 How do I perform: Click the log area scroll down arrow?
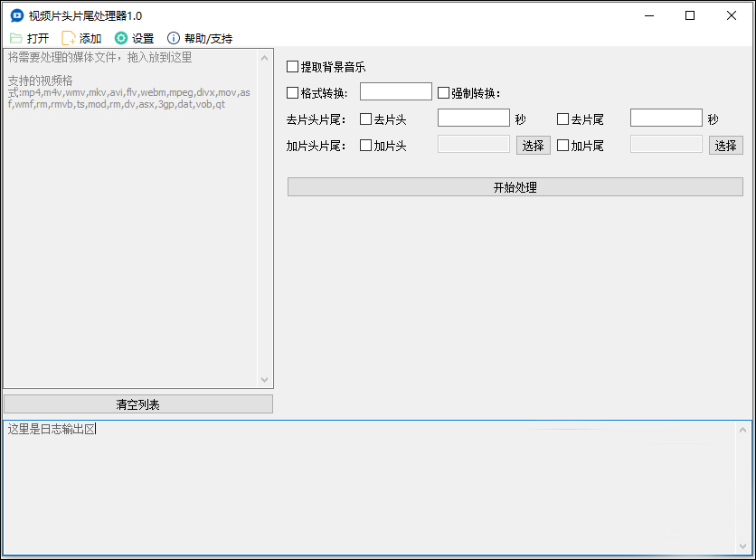(x=743, y=546)
